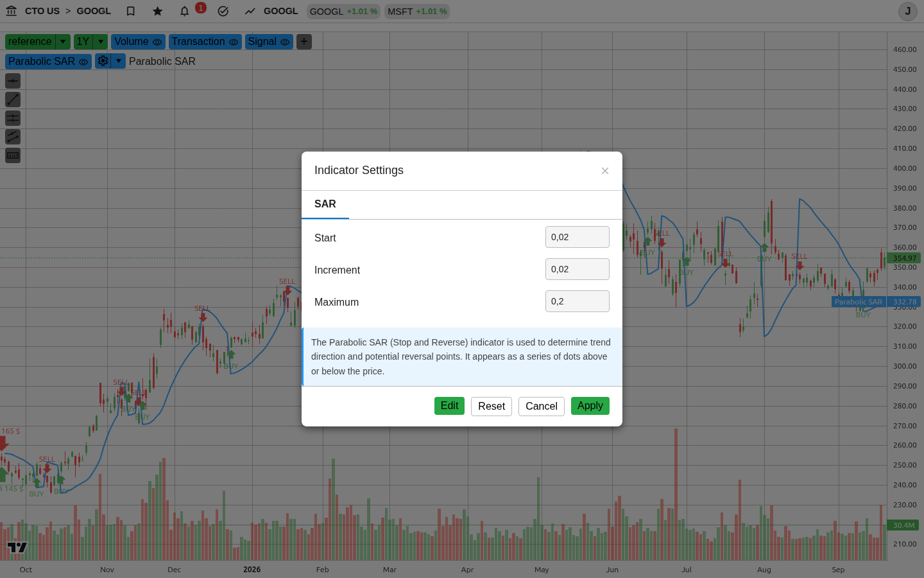Click the green Edit button
Viewport: 924px width, 578px height.
pos(449,406)
